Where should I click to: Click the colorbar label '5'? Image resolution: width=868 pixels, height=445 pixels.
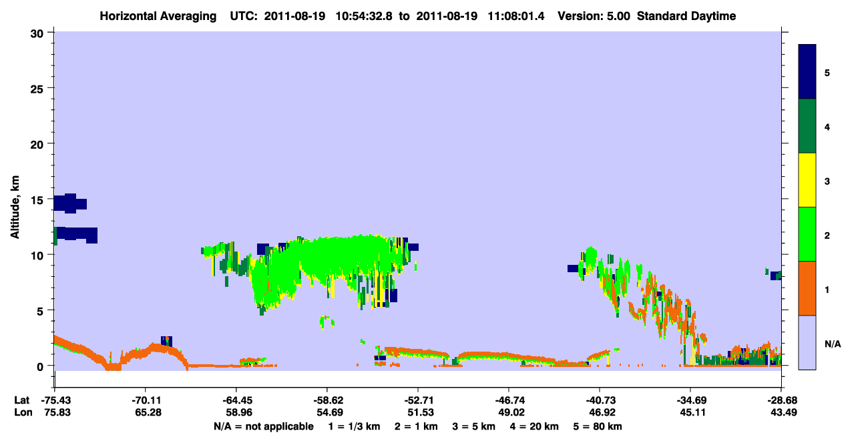click(827, 73)
